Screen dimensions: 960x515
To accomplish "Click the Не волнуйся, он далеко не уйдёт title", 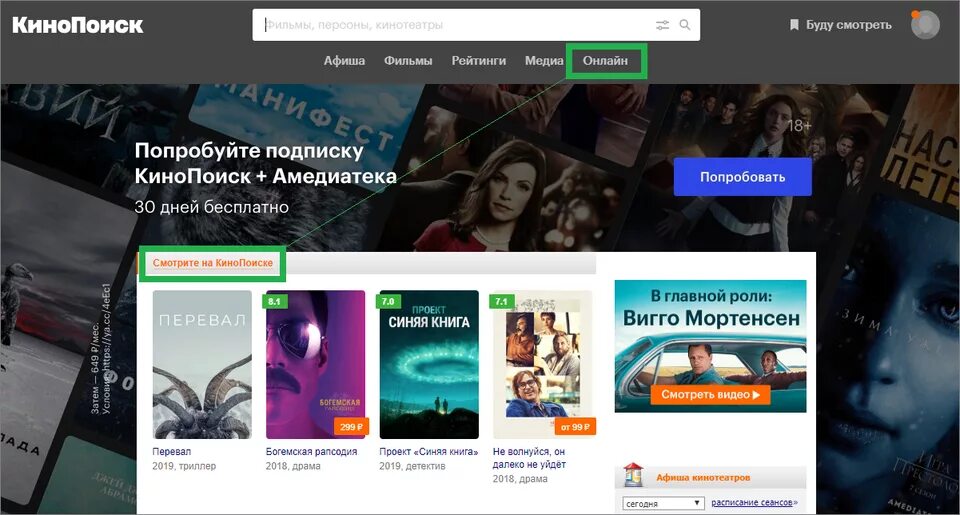I will (529, 457).
